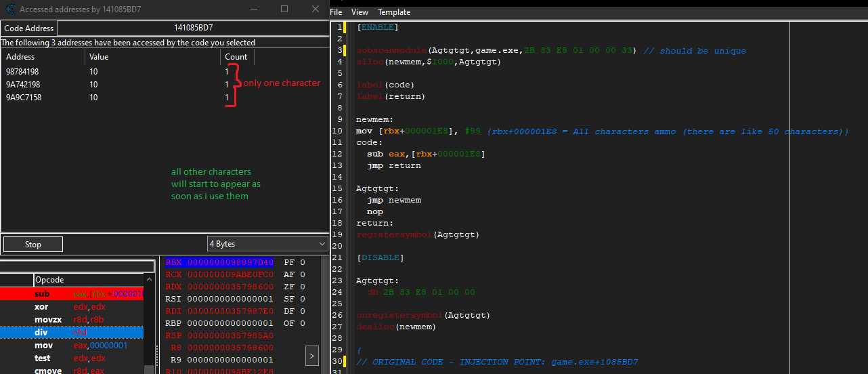Maximize the Accessed addresses window
Screen dimensions: 868x374
click(284, 9)
